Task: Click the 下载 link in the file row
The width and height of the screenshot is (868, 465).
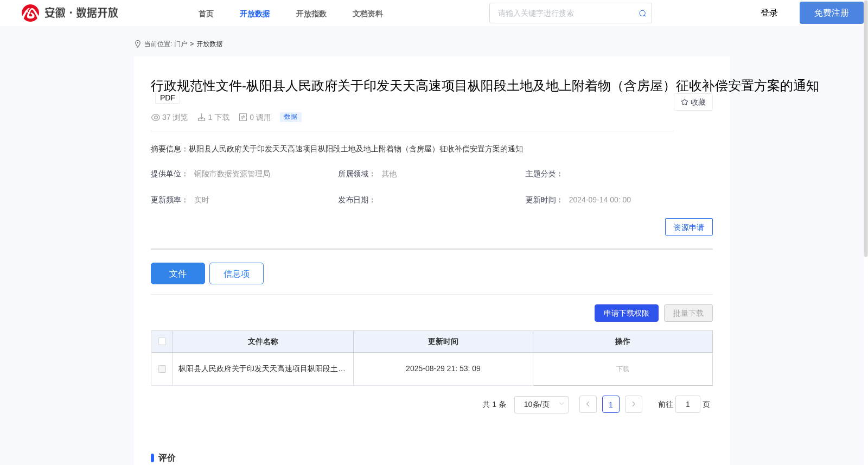Action: tap(623, 369)
